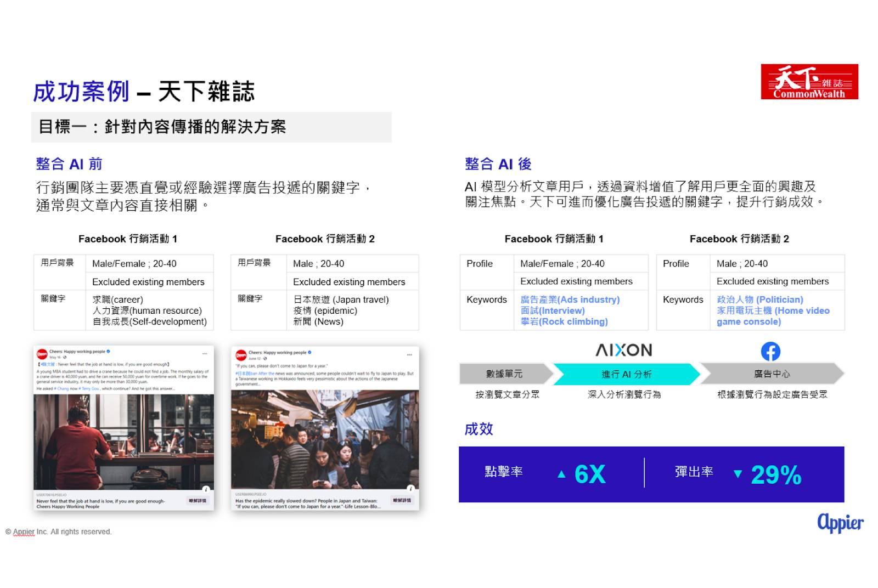Click the 點擊率 label
Screen dimensions: 878x588
tap(504, 472)
